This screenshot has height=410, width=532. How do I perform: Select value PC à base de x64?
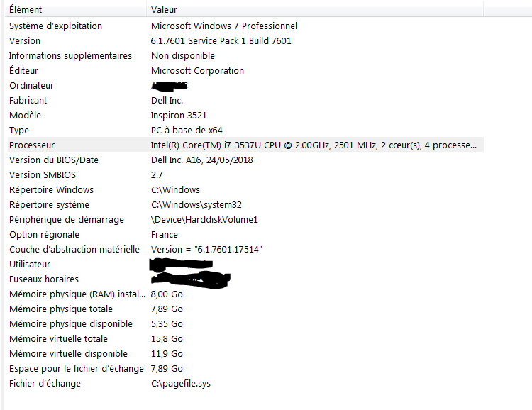[x=187, y=131]
